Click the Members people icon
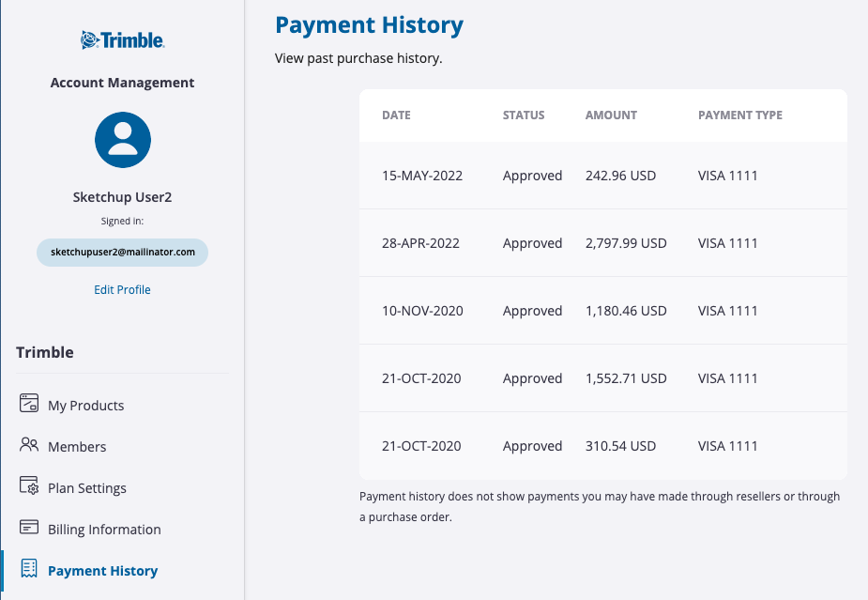The height and width of the screenshot is (600, 868). click(29, 444)
